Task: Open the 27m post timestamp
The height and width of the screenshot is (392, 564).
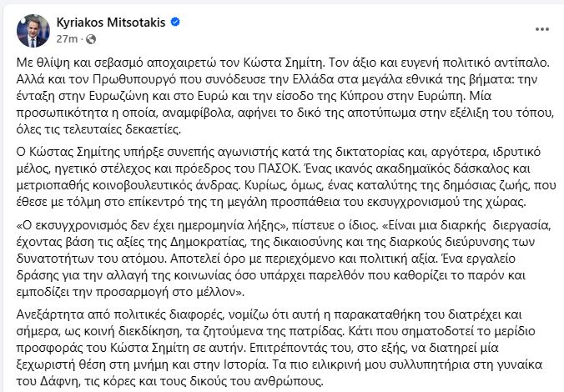Action: coord(67,39)
